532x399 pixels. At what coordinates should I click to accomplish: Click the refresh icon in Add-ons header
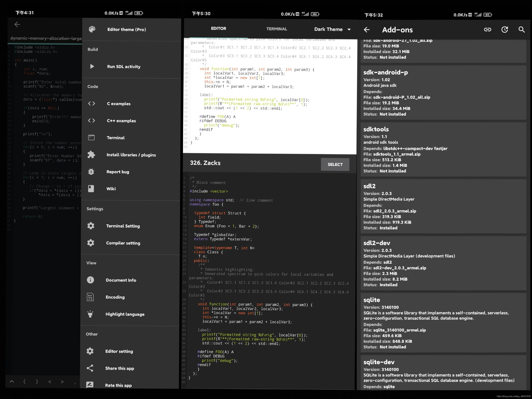(x=504, y=30)
